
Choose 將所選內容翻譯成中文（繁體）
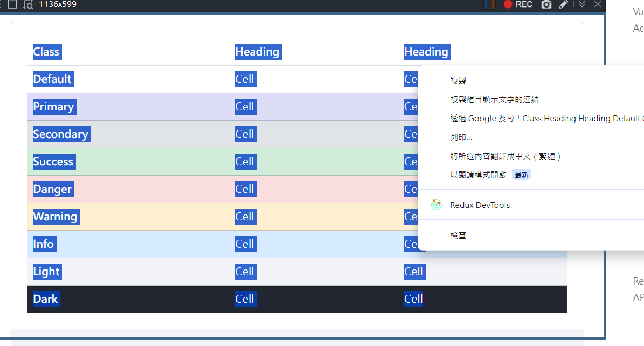point(505,156)
